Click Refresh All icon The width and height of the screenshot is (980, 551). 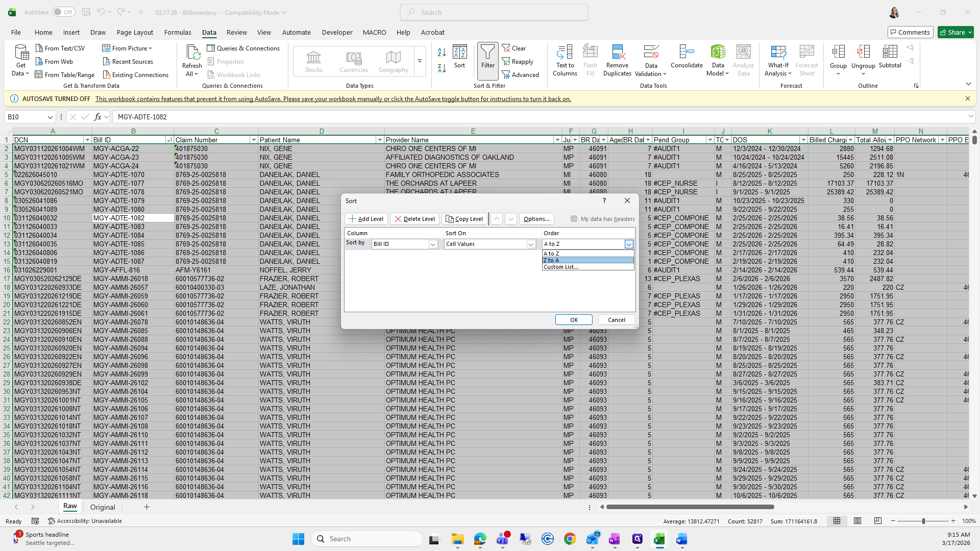192,53
